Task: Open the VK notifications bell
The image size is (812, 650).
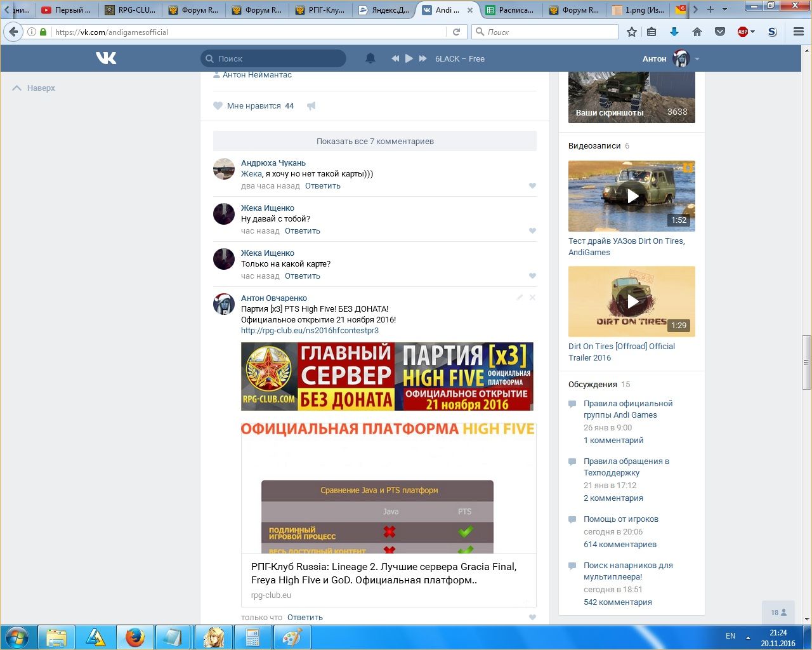Action: (370, 58)
